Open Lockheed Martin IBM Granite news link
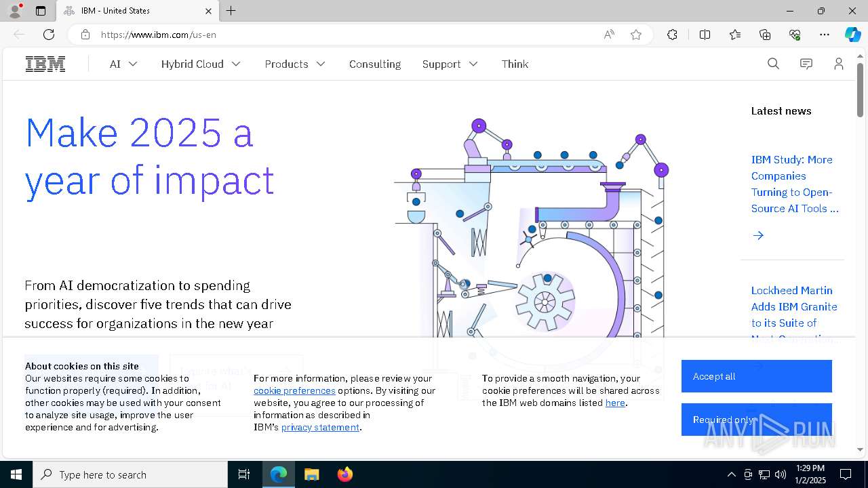 794,314
